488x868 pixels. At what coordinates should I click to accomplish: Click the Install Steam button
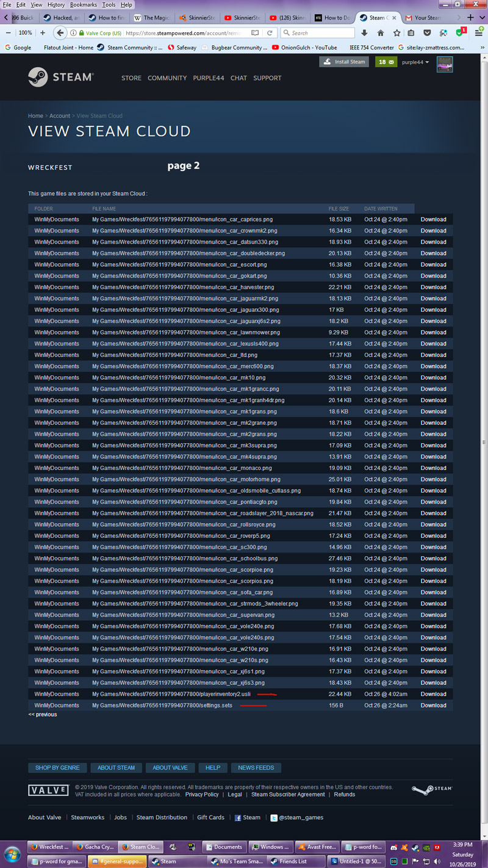(345, 62)
